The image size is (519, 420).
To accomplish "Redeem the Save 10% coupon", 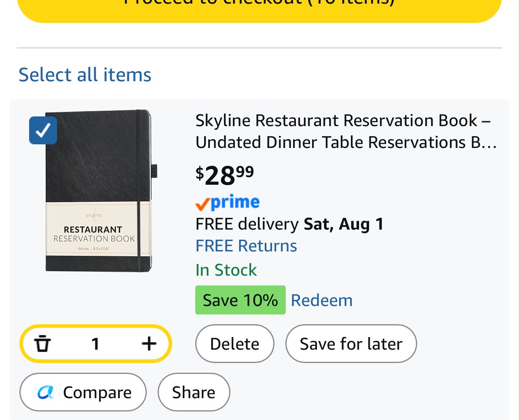I will click(x=322, y=300).
